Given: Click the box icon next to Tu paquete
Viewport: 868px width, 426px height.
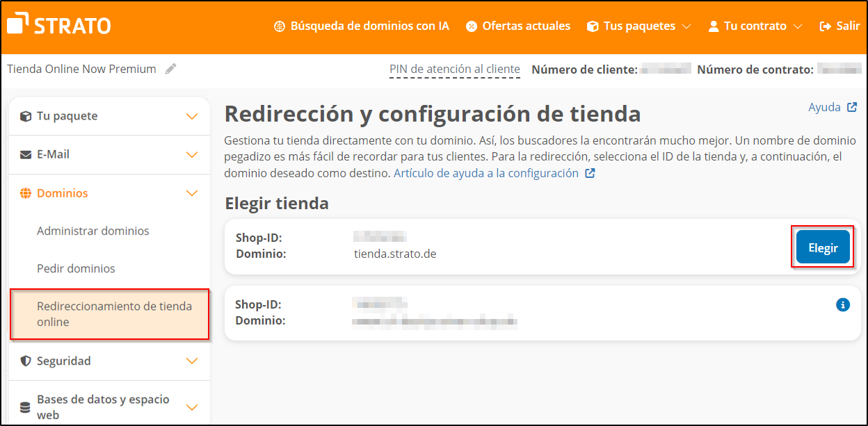Looking at the screenshot, I should pyautogui.click(x=26, y=116).
